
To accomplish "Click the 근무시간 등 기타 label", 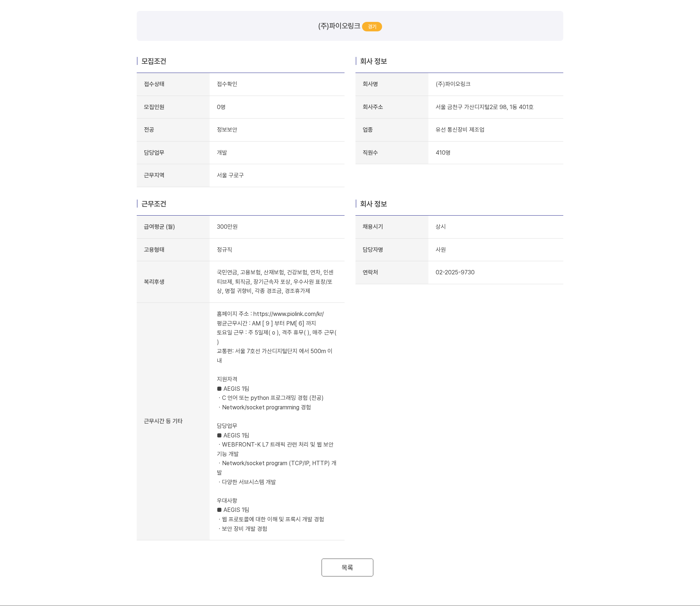I will click(x=163, y=421).
